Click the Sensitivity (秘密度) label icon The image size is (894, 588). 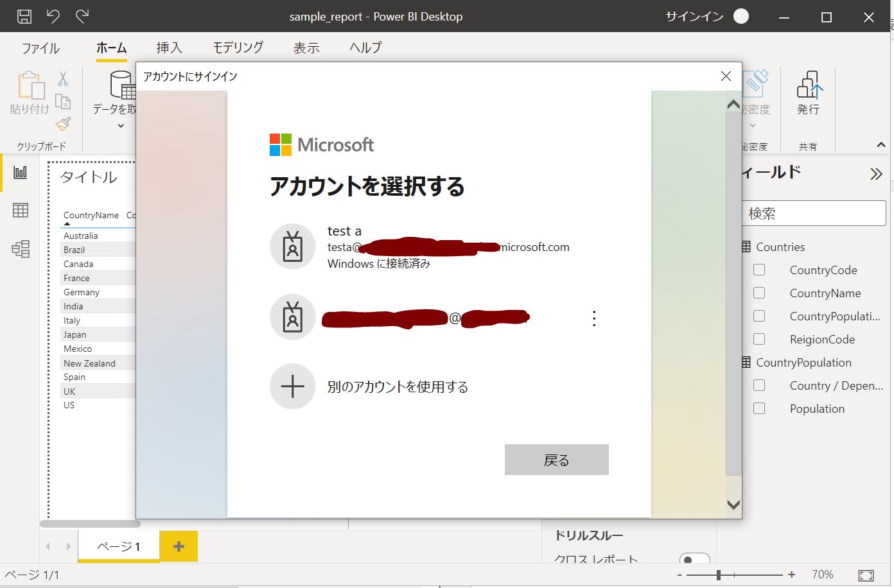pos(756,84)
